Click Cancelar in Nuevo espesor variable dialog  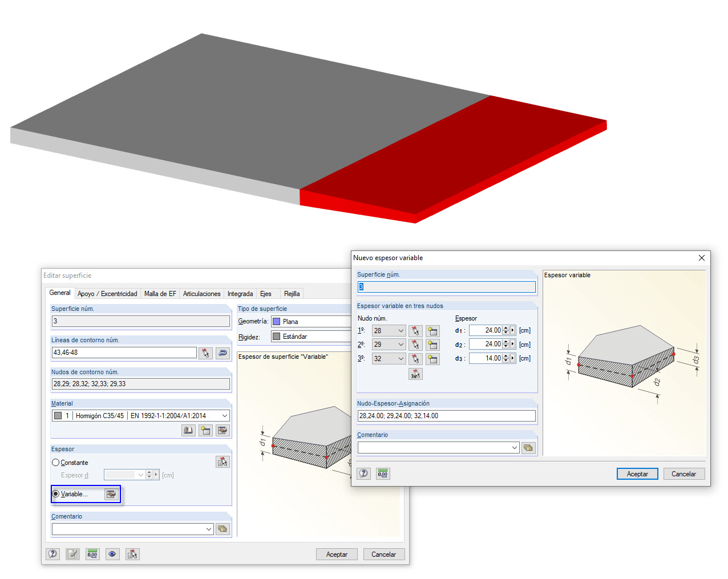point(683,474)
